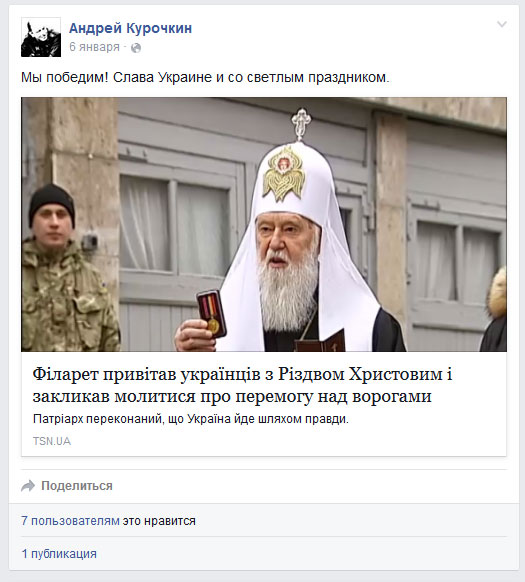Click the 6 января timestamp
Viewport: 525px width, 582px height.
(94, 47)
